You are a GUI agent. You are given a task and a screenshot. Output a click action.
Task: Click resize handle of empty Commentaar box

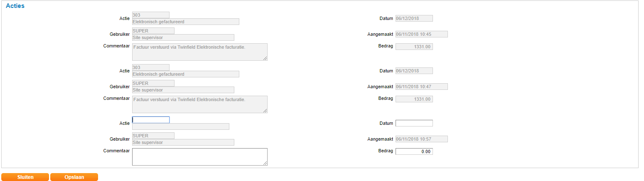[x=265, y=164]
